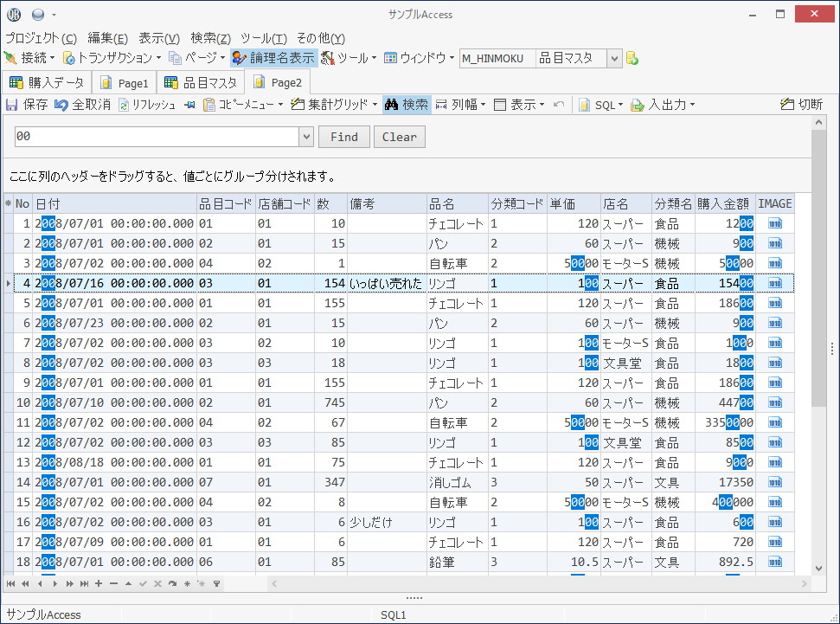Jump back one page in record navigator
This screenshot has width=840, height=624.
pyautogui.click(x=25, y=584)
